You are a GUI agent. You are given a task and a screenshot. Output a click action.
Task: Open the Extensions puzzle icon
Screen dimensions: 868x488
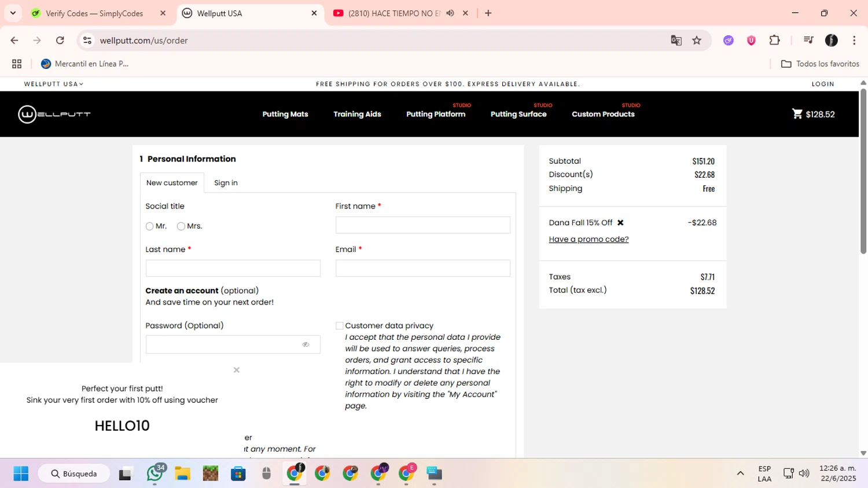click(774, 41)
